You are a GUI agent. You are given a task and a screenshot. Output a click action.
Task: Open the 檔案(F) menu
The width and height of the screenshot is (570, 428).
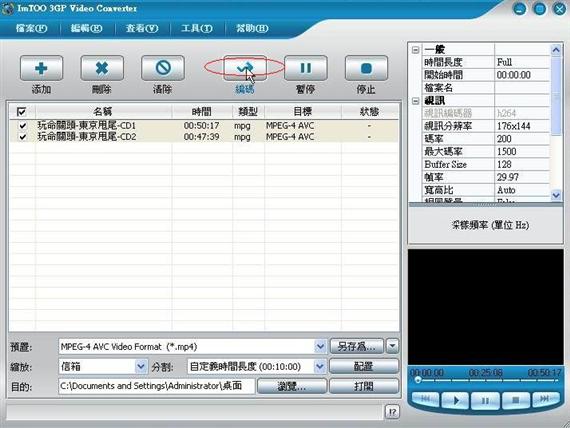(31, 28)
